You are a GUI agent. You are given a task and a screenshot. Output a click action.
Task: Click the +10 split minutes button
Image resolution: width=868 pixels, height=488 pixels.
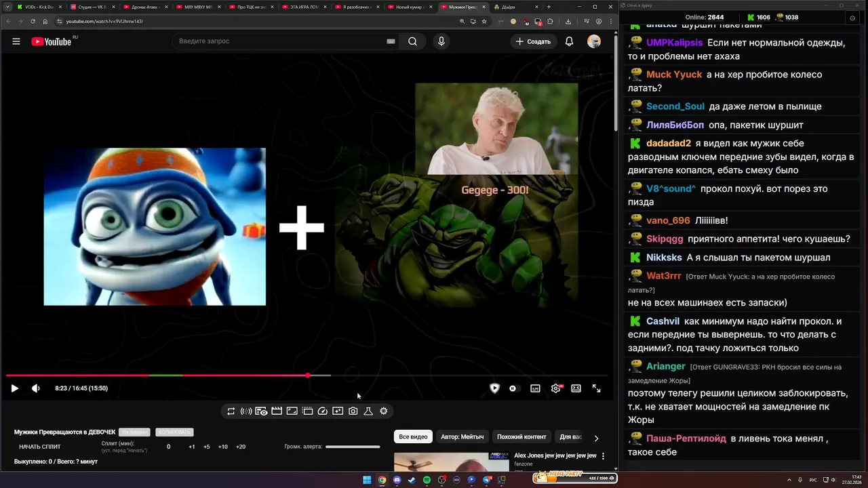(x=223, y=447)
